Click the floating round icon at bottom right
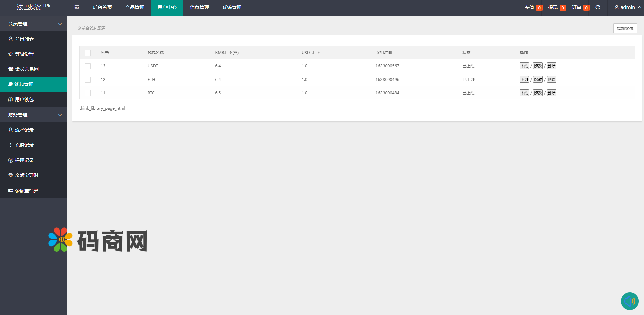The image size is (644, 315). pos(630,301)
